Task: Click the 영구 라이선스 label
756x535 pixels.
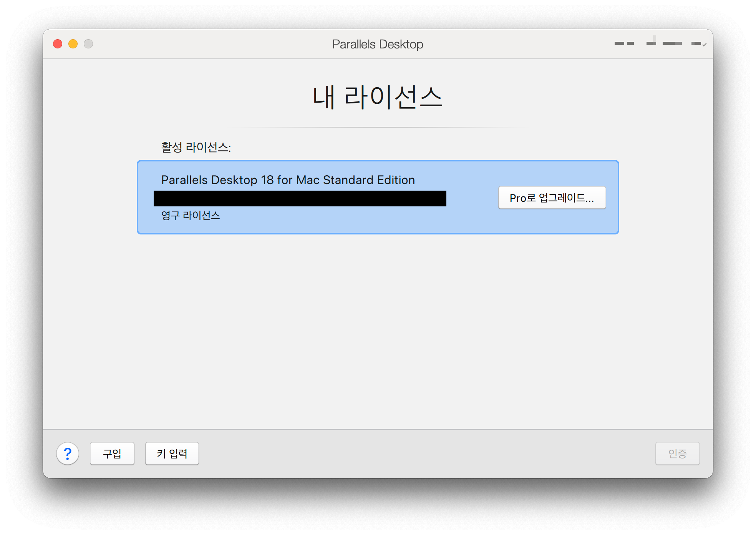Action: point(191,215)
